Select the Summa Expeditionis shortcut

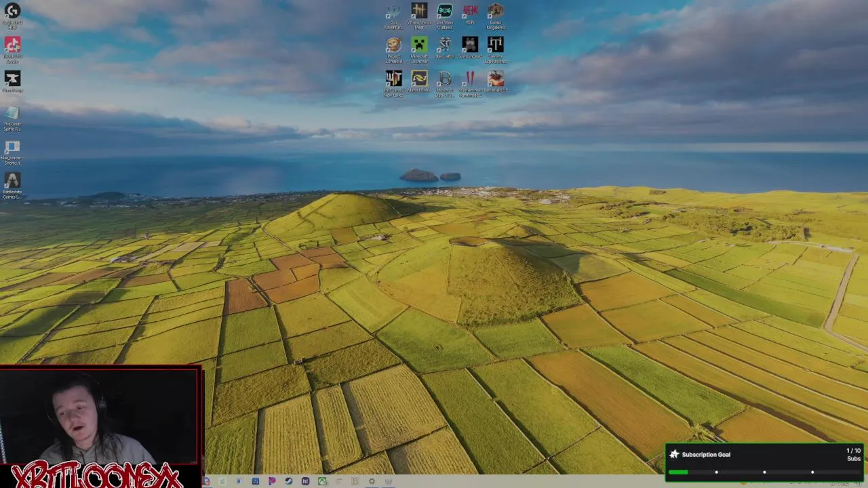point(496,49)
